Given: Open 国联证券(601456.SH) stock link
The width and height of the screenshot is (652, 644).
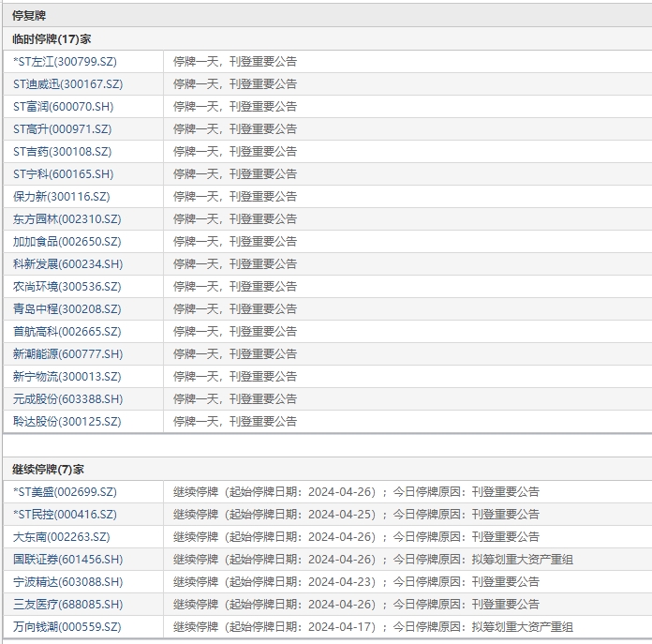Looking at the screenshot, I should point(67,560).
